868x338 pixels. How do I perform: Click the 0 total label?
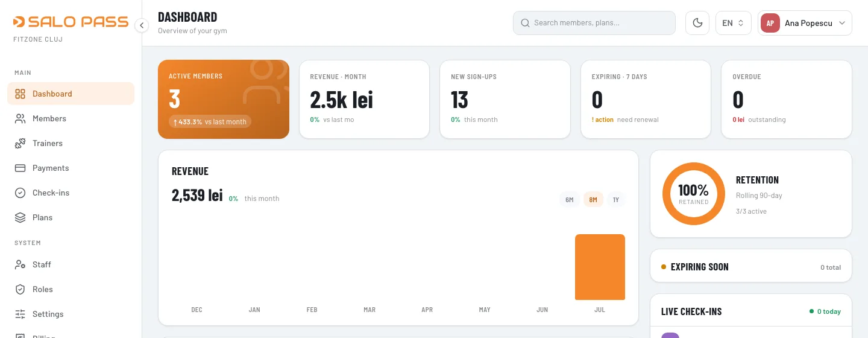pyautogui.click(x=831, y=267)
